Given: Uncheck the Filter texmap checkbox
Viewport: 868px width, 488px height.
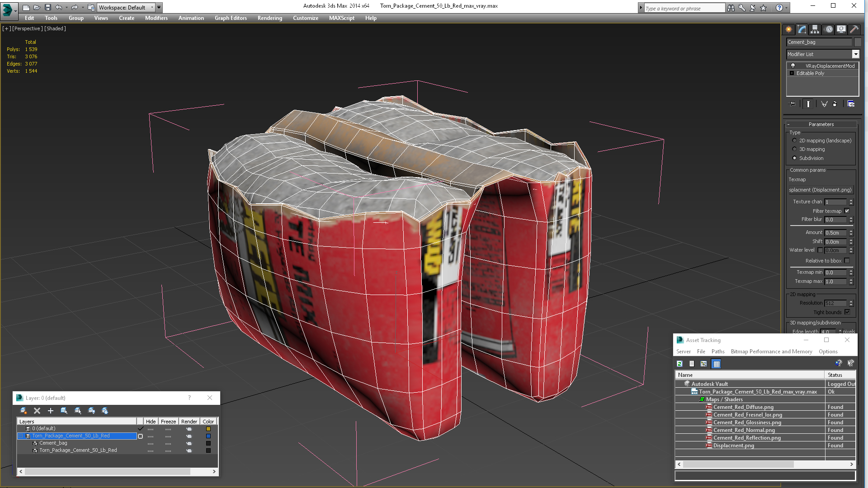Looking at the screenshot, I should (x=847, y=211).
